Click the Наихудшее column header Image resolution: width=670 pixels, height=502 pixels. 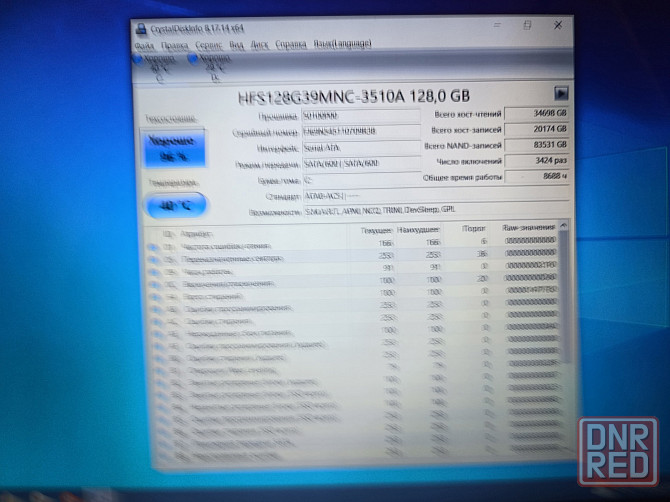[x=418, y=230]
